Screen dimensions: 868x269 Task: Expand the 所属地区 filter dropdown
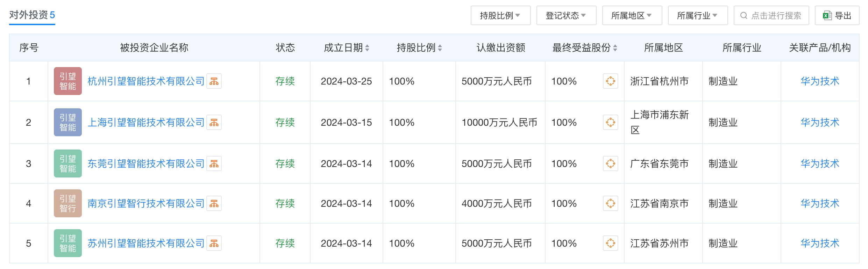click(632, 16)
